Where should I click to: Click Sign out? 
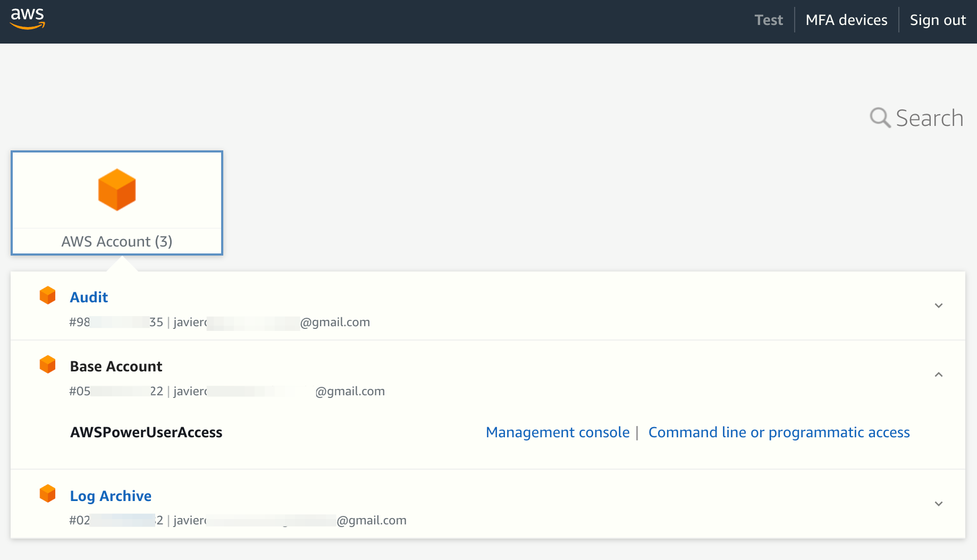point(938,20)
